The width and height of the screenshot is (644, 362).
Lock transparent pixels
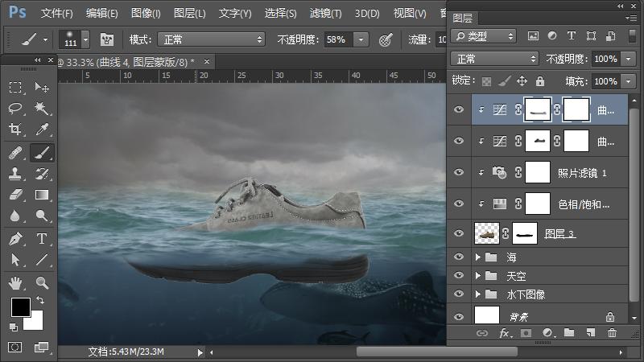(487, 81)
